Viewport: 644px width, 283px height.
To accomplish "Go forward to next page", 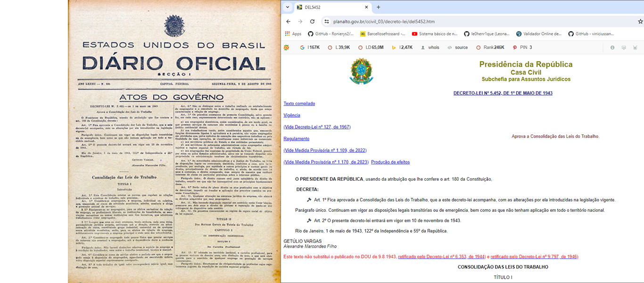I will 300,22.
